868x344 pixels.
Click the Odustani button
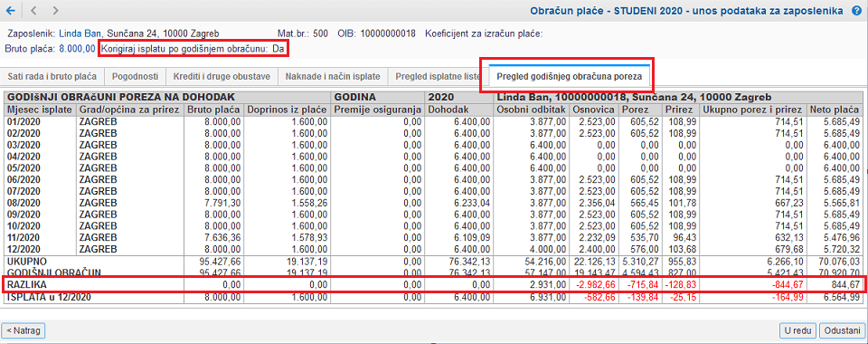point(842,330)
